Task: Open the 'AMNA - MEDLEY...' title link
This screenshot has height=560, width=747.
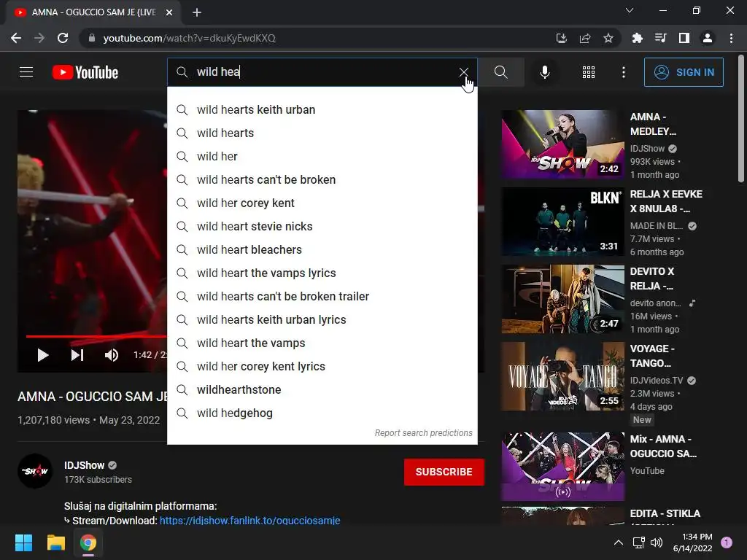Action: (x=653, y=124)
